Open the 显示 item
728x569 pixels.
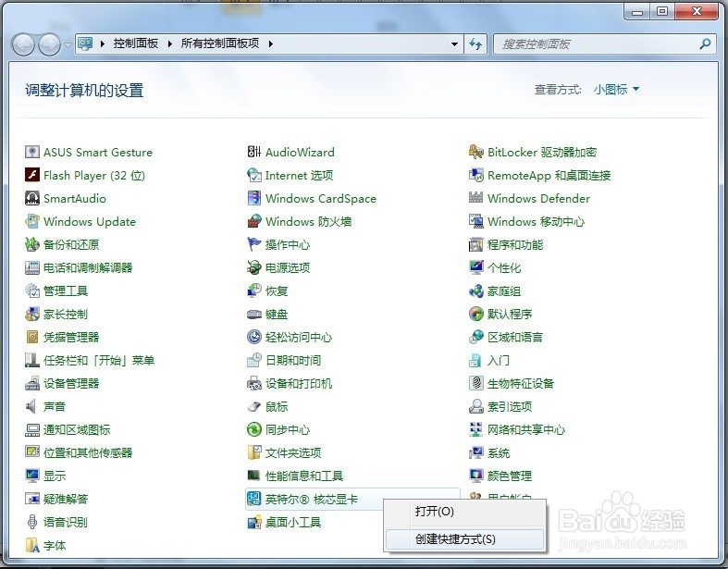[45, 476]
